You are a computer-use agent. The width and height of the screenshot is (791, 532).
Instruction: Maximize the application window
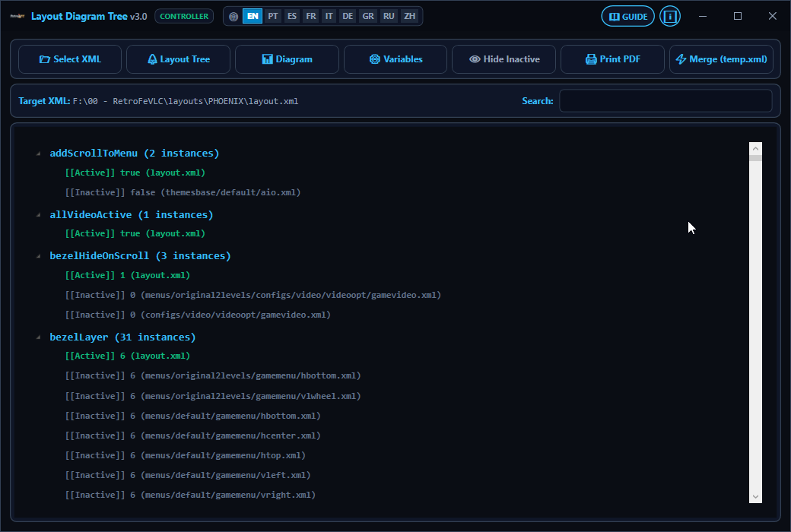click(x=738, y=16)
